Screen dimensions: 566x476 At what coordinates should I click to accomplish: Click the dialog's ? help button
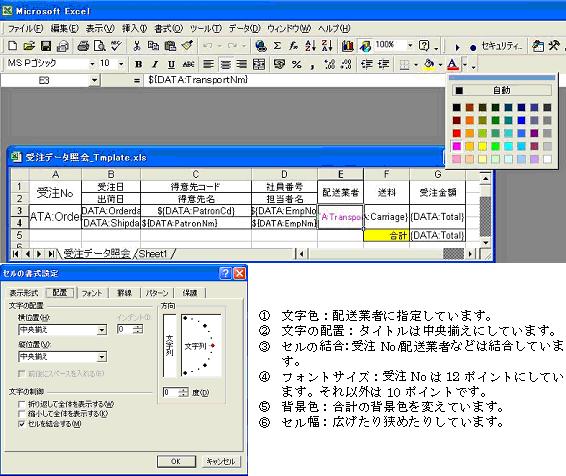point(225,274)
